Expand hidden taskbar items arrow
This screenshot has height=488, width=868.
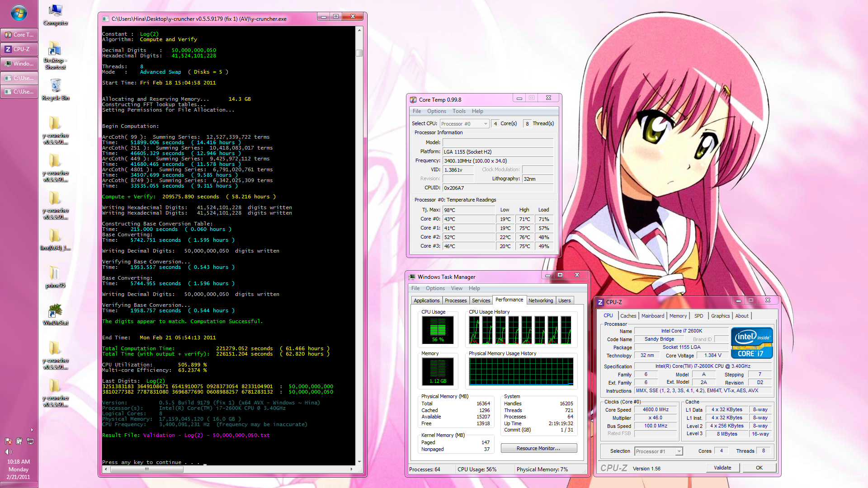tap(32, 430)
